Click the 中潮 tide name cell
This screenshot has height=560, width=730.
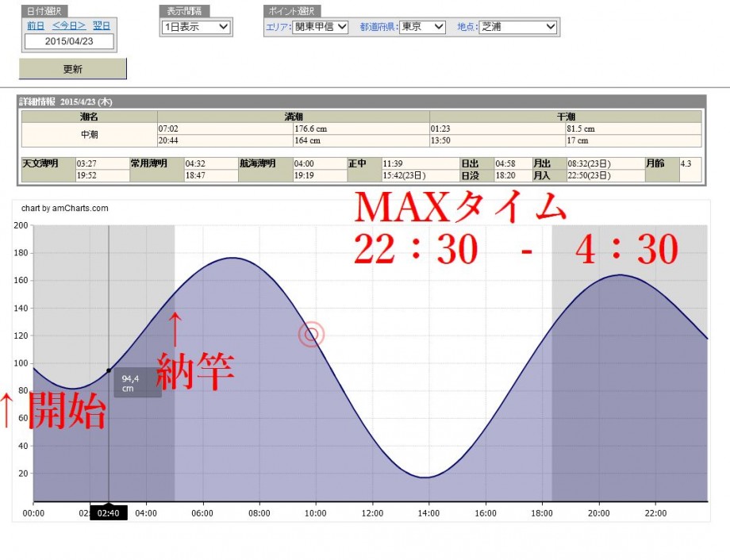coord(89,135)
